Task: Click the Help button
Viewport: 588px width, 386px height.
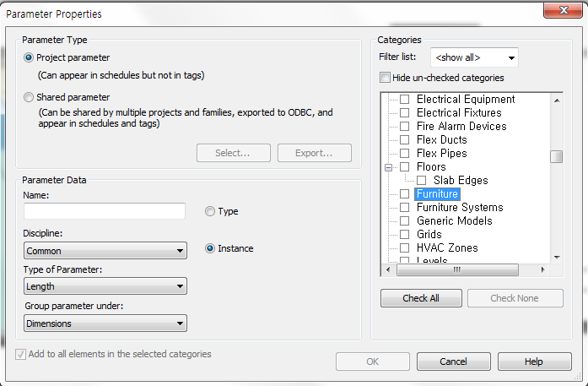Action: pyautogui.click(x=533, y=362)
